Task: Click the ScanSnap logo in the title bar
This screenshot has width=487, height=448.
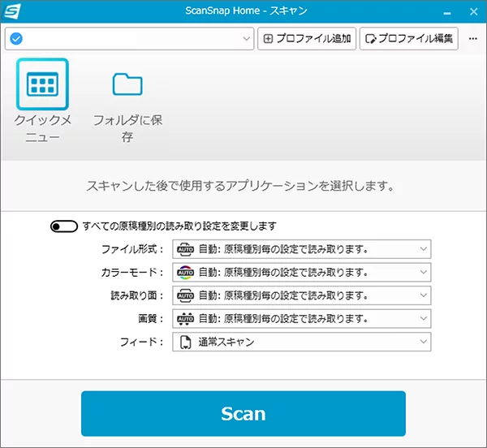Action: [12, 11]
